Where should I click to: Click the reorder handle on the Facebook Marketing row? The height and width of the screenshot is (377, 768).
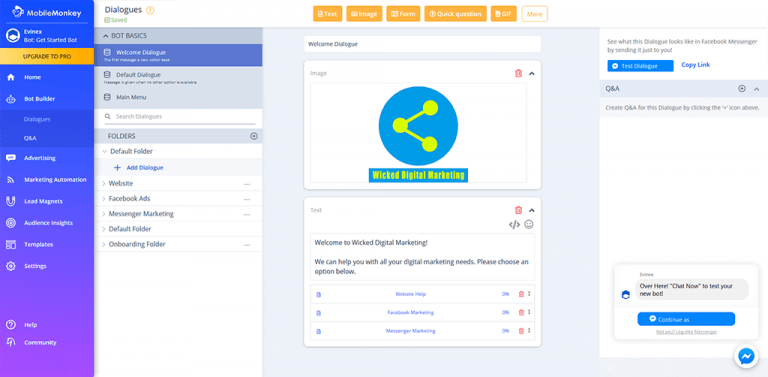tap(529, 312)
